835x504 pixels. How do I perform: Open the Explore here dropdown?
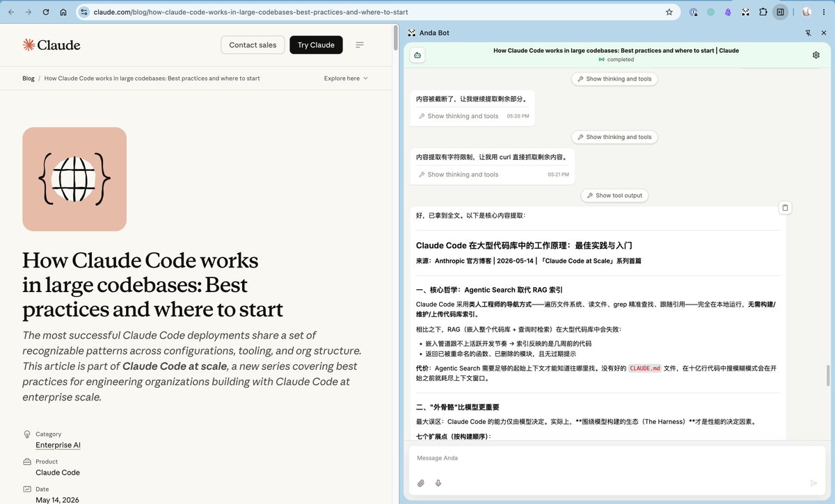[x=346, y=79]
